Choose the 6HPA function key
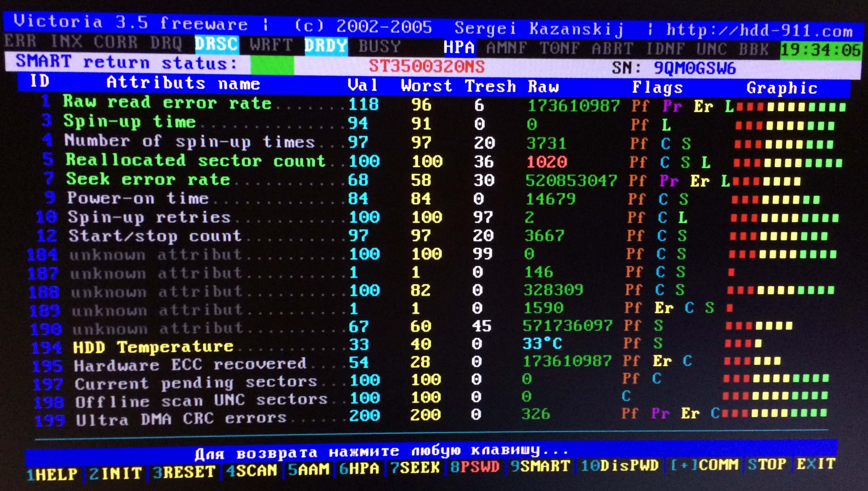 359,469
